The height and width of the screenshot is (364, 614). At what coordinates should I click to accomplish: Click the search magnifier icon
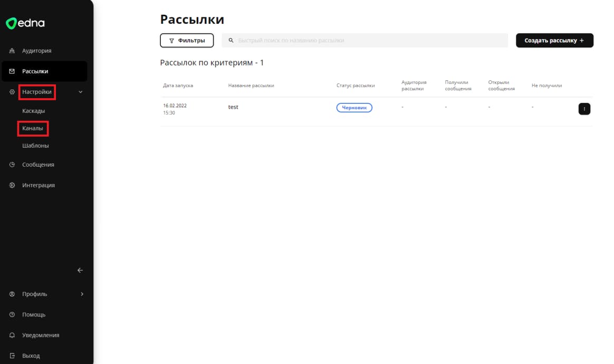tap(231, 41)
